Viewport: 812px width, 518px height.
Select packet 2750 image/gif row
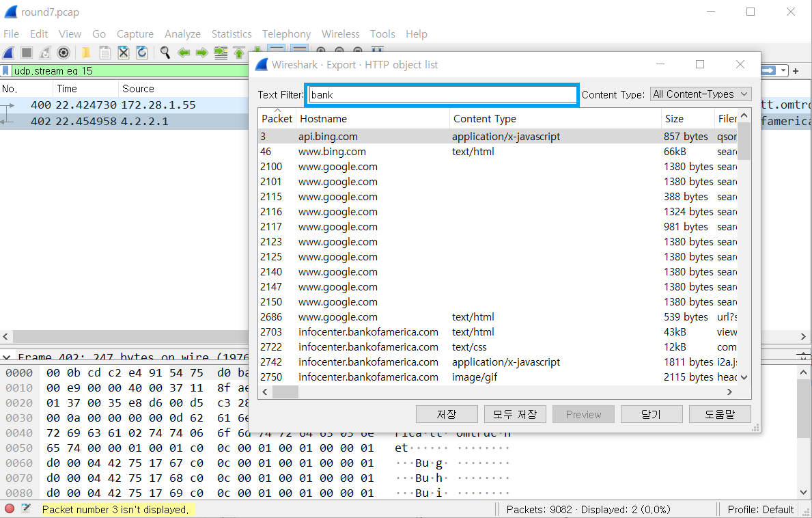[x=498, y=377]
